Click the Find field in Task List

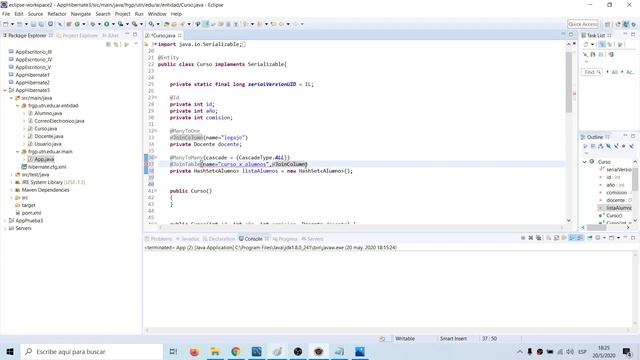pyautogui.click(x=592, y=72)
